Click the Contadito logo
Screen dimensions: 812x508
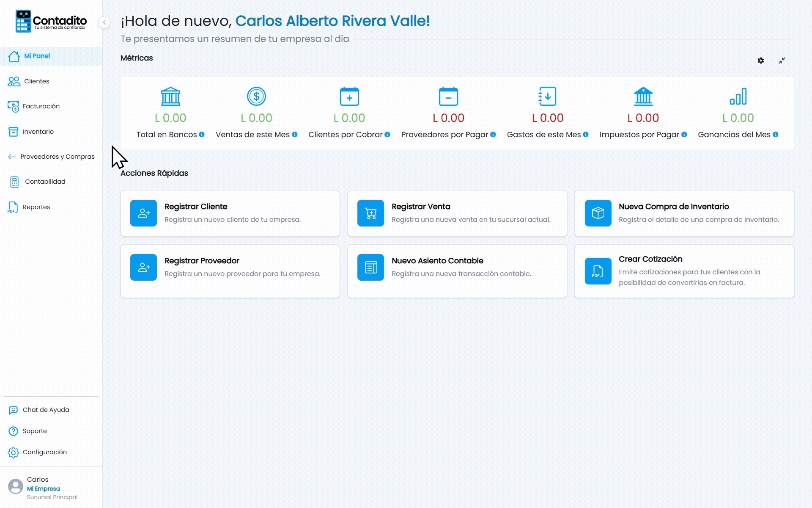[x=51, y=21]
